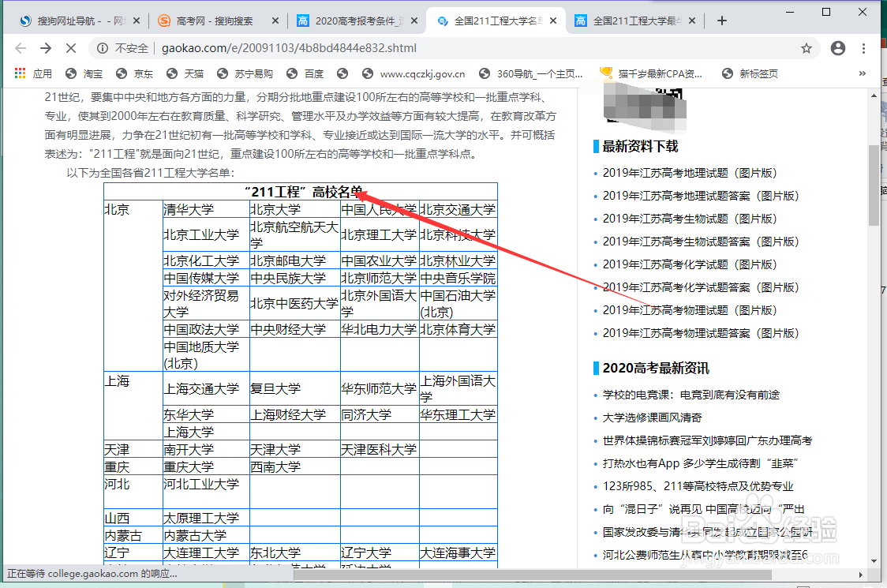Click the back navigation arrow
The width and height of the screenshot is (887, 588).
click(x=21, y=48)
